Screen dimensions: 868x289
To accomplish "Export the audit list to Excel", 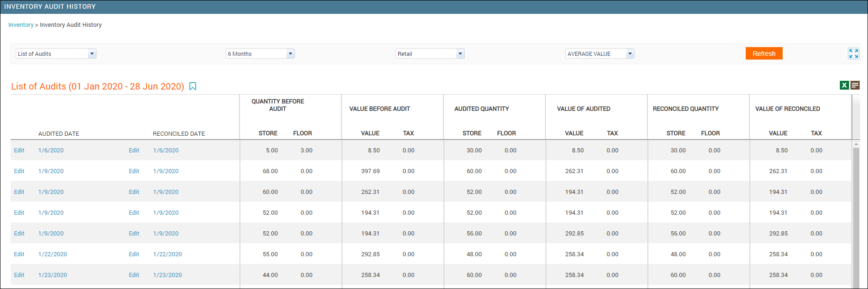I will (x=844, y=85).
